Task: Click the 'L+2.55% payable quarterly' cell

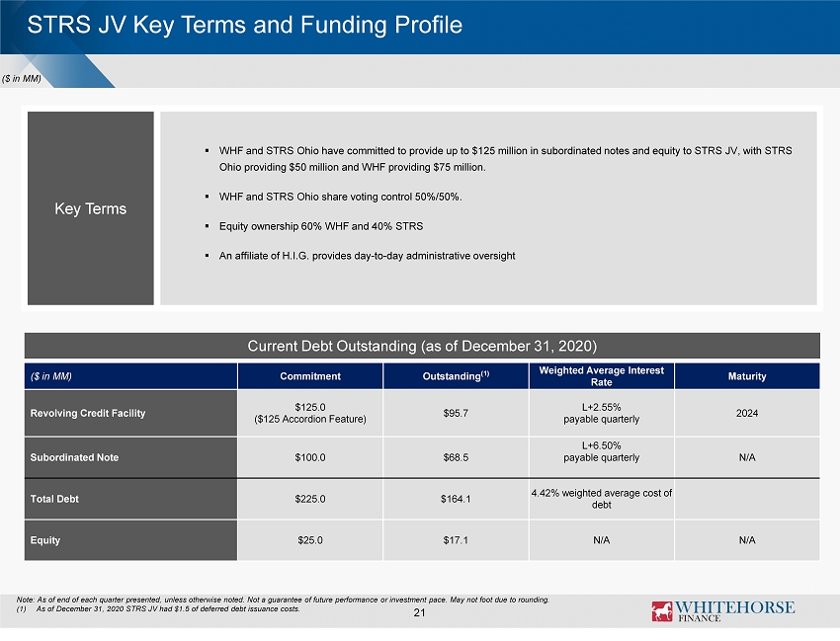Action: click(602, 413)
